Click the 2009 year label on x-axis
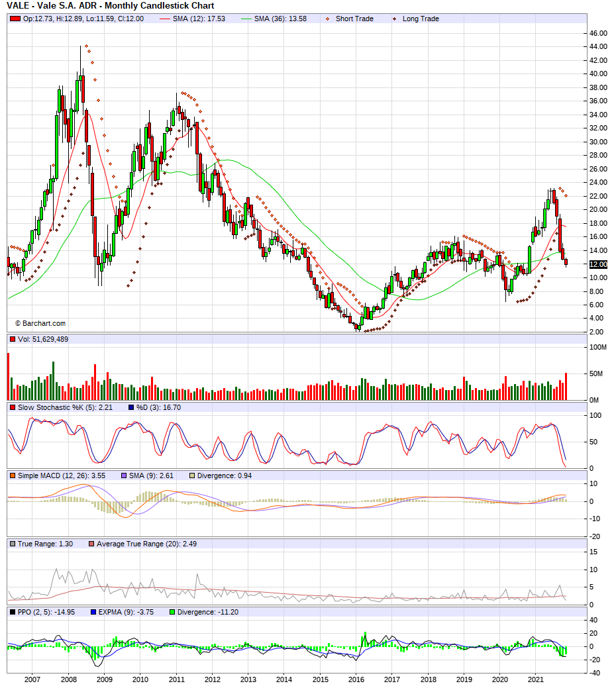 pos(105,679)
